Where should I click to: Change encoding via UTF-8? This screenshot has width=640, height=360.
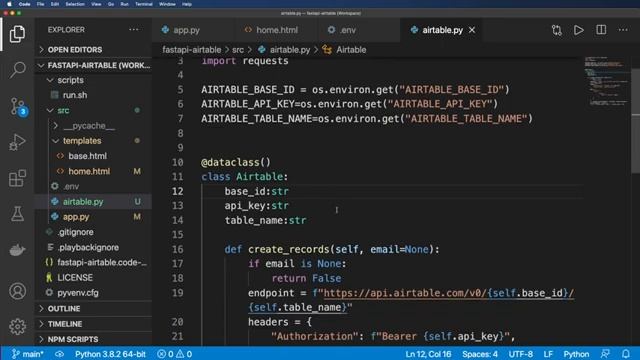click(x=520, y=354)
